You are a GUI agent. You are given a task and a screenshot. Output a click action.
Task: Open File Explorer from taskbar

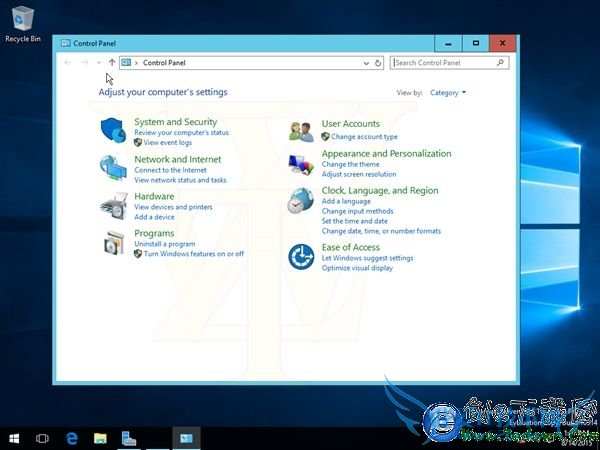coord(100,438)
